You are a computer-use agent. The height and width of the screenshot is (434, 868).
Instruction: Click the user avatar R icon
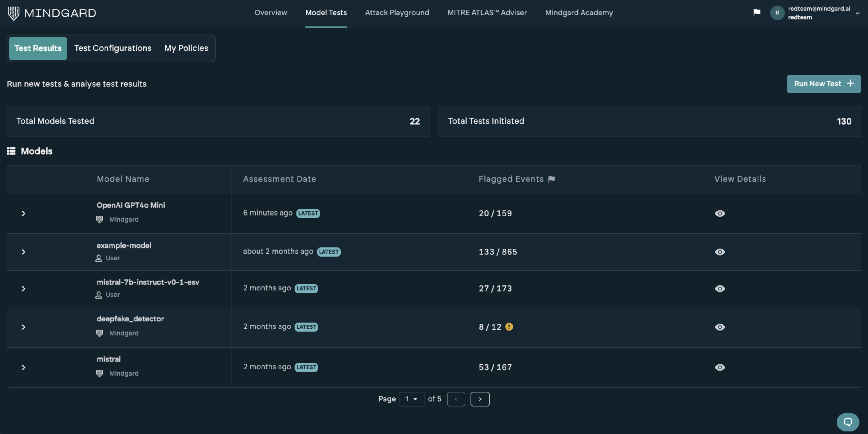[x=777, y=13]
